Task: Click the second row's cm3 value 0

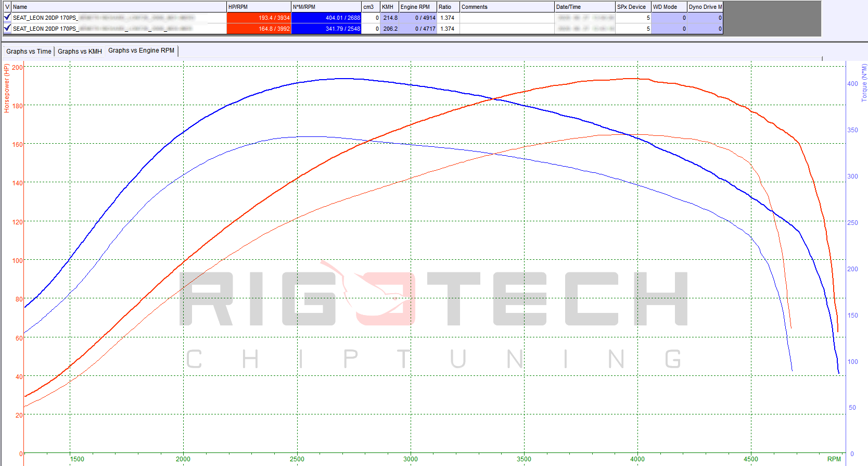Action: (371, 29)
